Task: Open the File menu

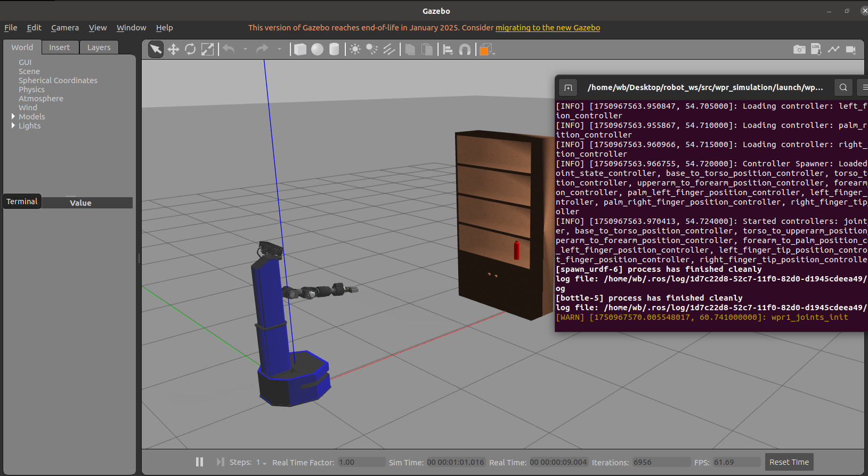Action: pos(11,28)
